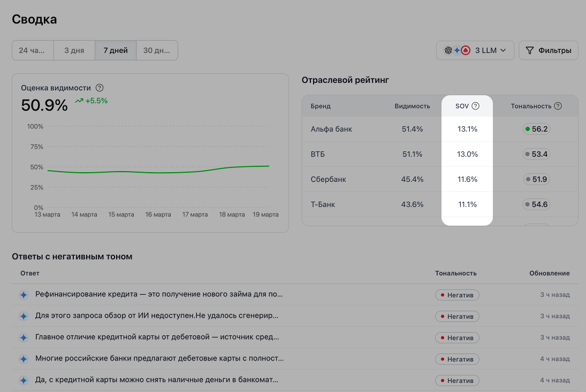Open the Фильтры button
This screenshot has height=392, width=586.
tap(549, 51)
